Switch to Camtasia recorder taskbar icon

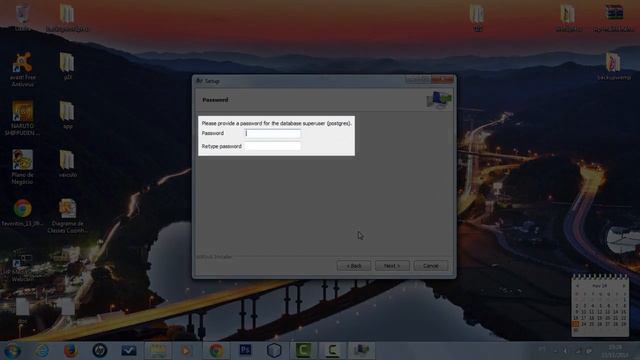[x=333, y=350]
